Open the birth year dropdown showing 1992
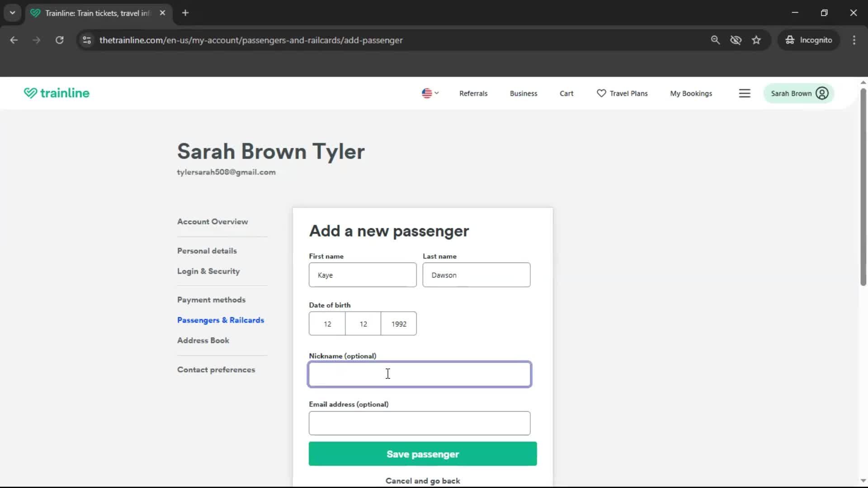This screenshot has height=488, width=868. coord(399,324)
